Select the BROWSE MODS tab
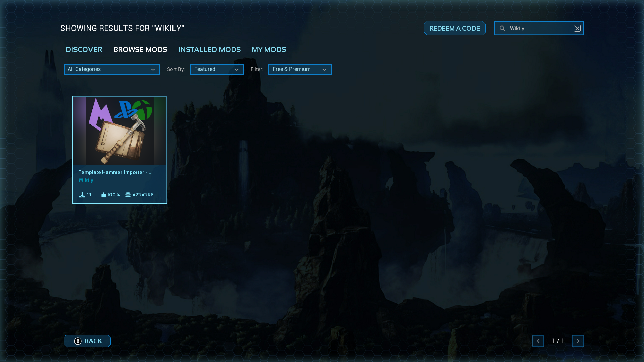This screenshot has height=362, width=644. coord(140,49)
